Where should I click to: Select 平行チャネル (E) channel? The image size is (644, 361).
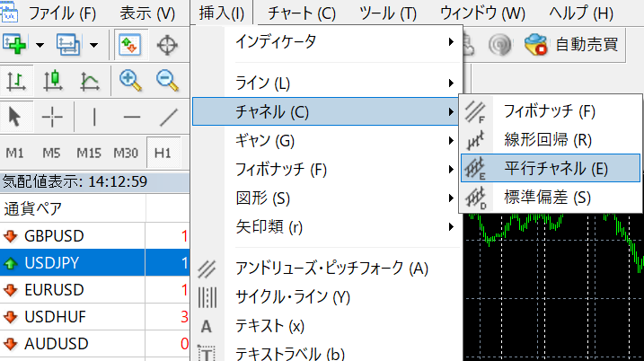pyautogui.click(x=551, y=168)
